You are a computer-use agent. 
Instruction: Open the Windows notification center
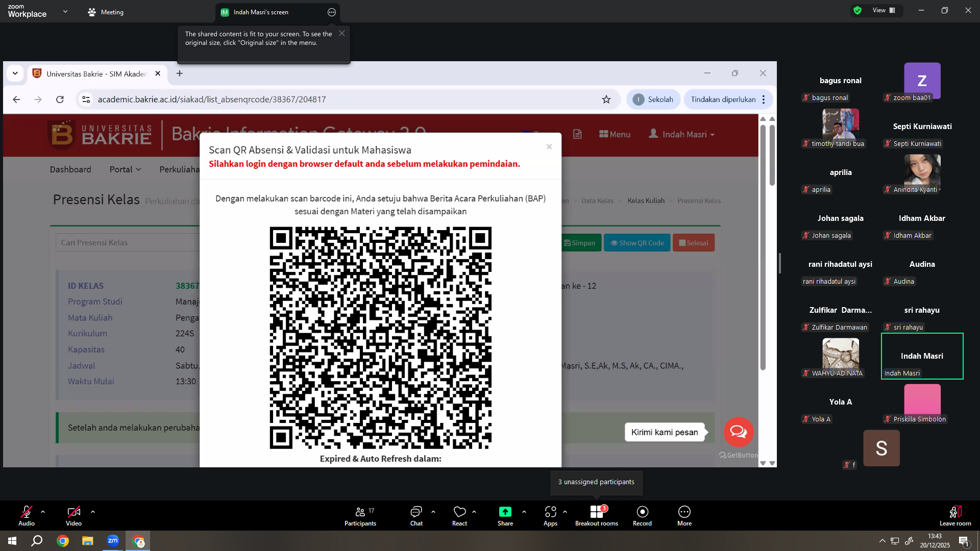pos(964,541)
